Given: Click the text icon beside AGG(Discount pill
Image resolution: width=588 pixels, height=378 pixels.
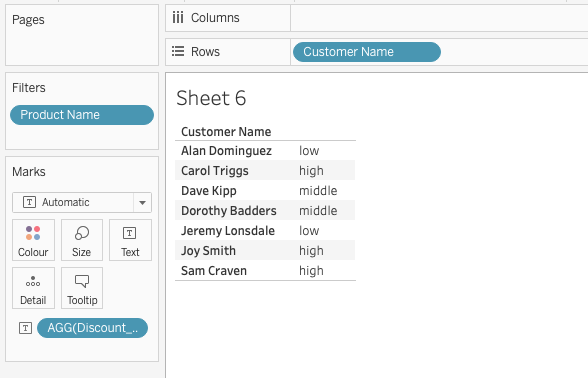Looking at the screenshot, I should pyautogui.click(x=26, y=328).
